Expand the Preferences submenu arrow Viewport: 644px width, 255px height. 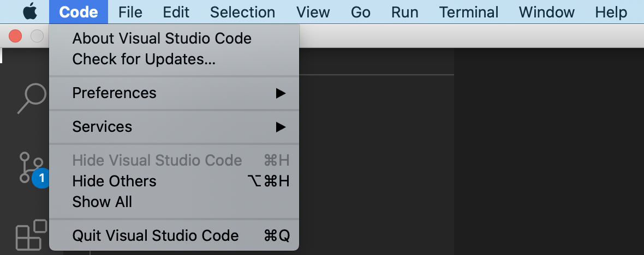coord(281,93)
